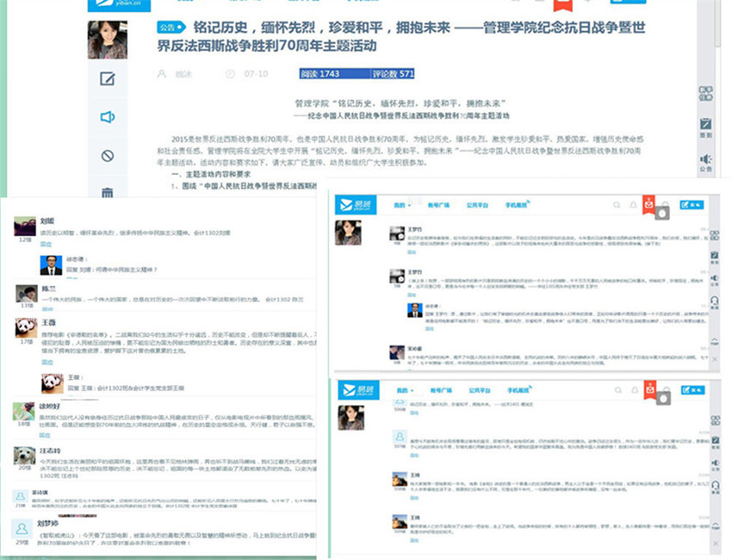The image size is (732, 560).
Task: Open the red mail icon in upper navbar
Action: point(649,207)
